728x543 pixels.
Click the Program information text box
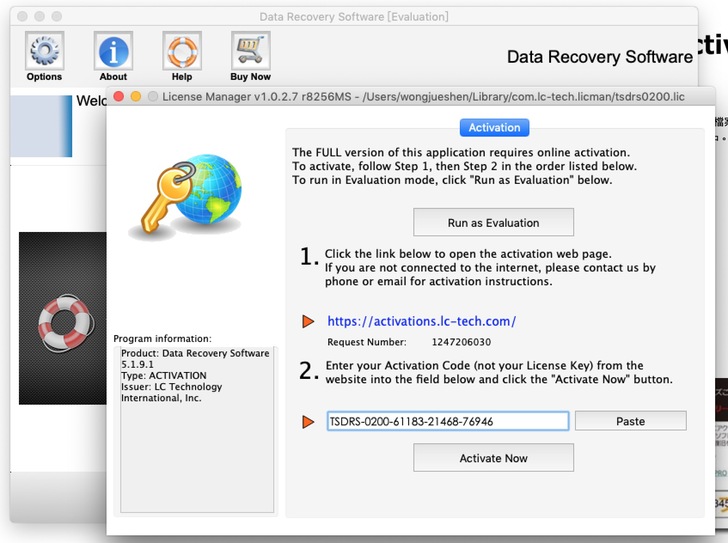(197, 429)
